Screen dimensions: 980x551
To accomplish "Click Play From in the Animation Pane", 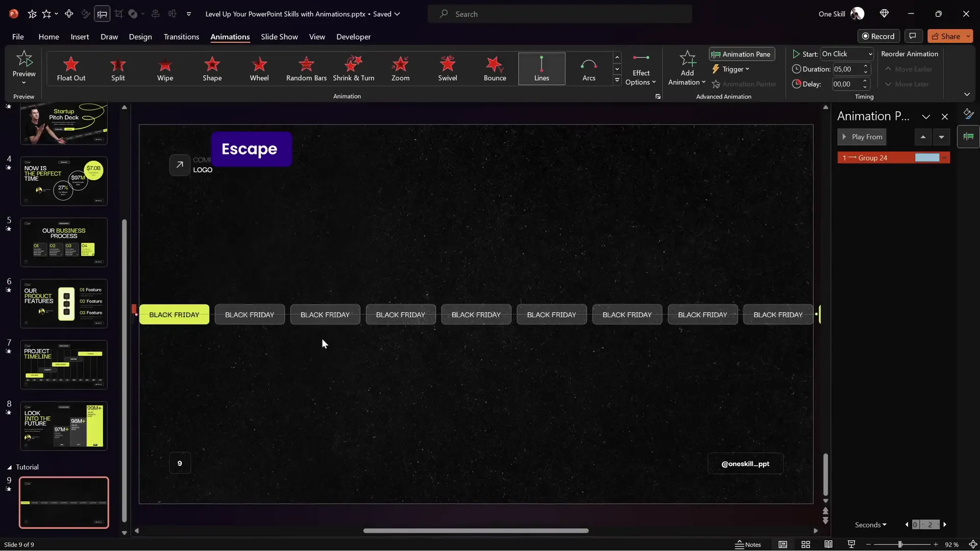I will [863, 137].
